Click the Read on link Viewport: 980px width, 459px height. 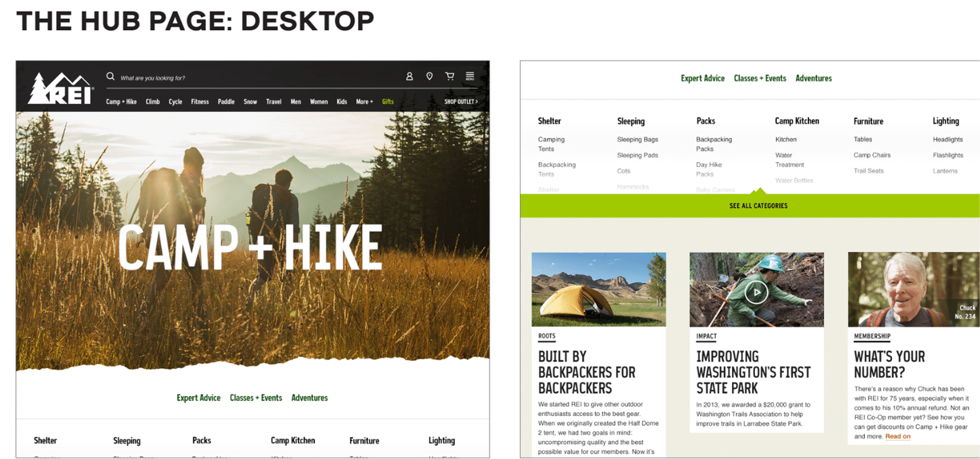pos(898,436)
